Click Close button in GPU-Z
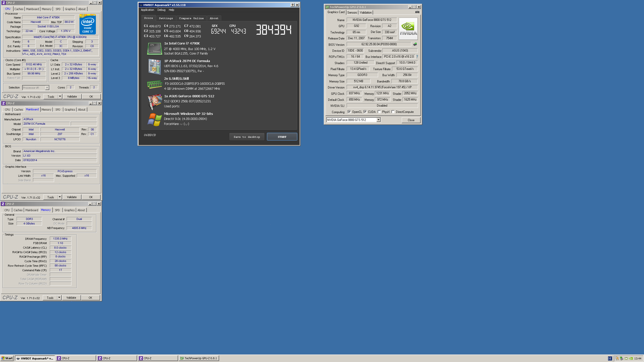The height and width of the screenshot is (362, 644). point(411,120)
